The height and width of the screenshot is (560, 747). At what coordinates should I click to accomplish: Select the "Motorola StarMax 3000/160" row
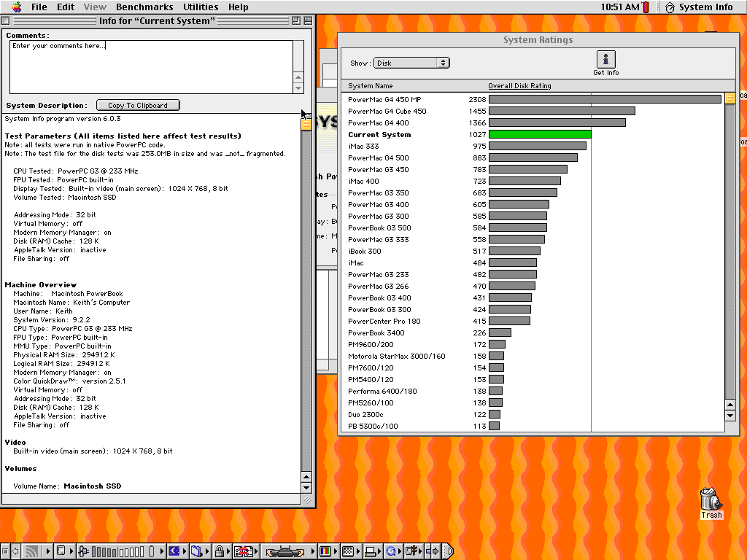point(533,356)
